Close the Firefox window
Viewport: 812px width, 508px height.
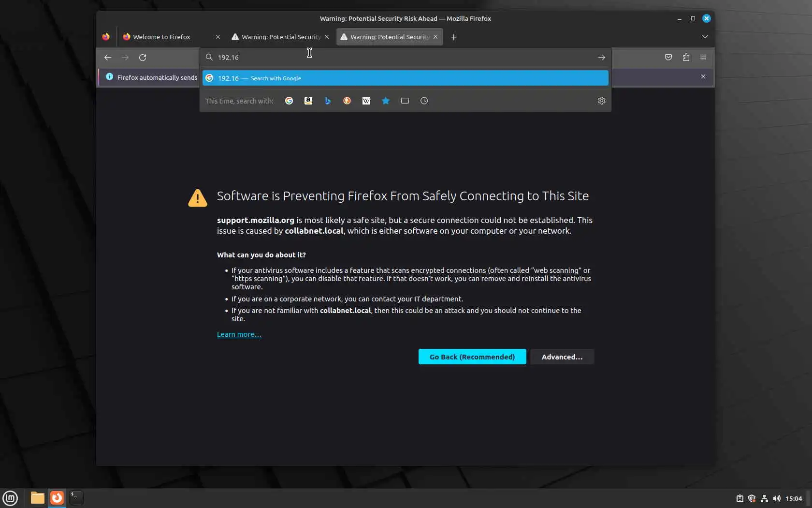click(707, 18)
